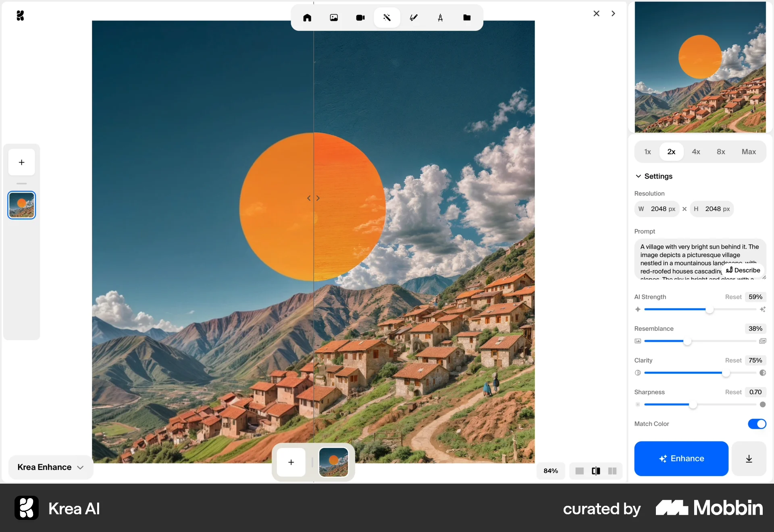The image size is (774, 532).
Task: Switch to single image view mode
Action: 579,471
